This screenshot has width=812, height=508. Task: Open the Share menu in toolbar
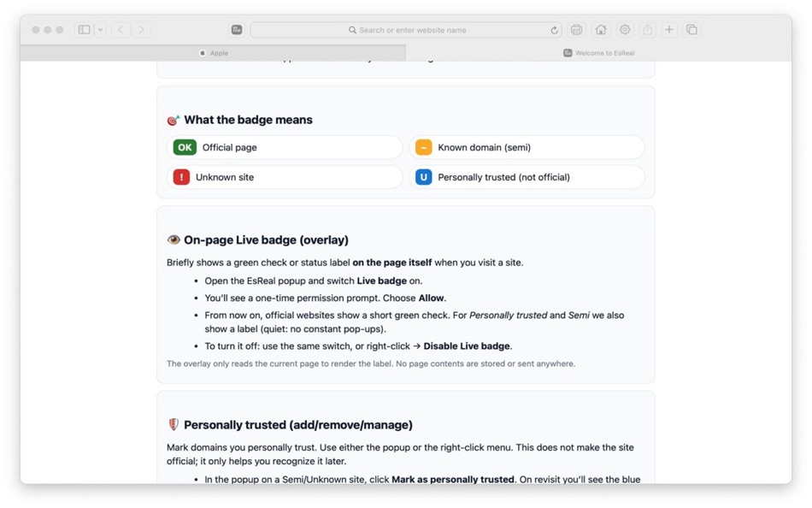click(648, 29)
